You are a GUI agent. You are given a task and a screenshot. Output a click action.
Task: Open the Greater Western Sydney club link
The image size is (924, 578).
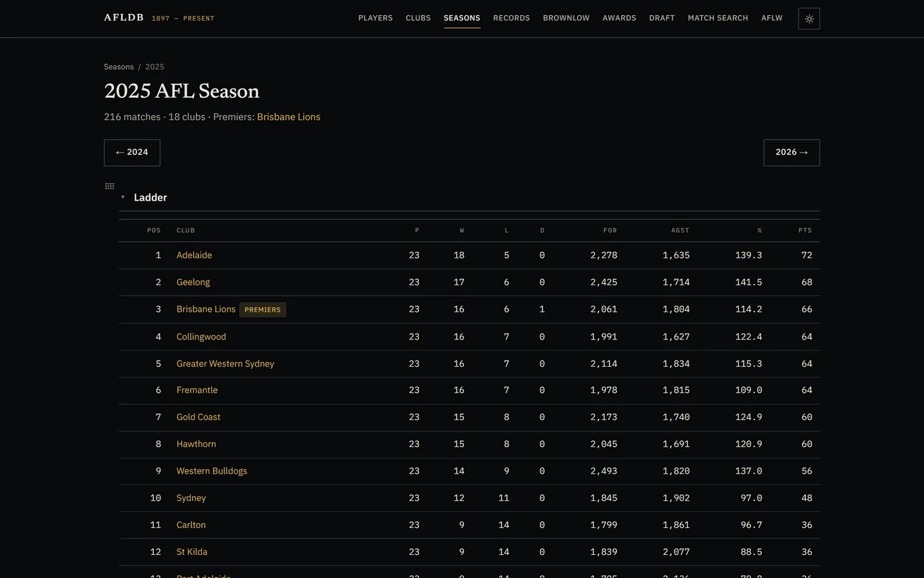click(225, 363)
